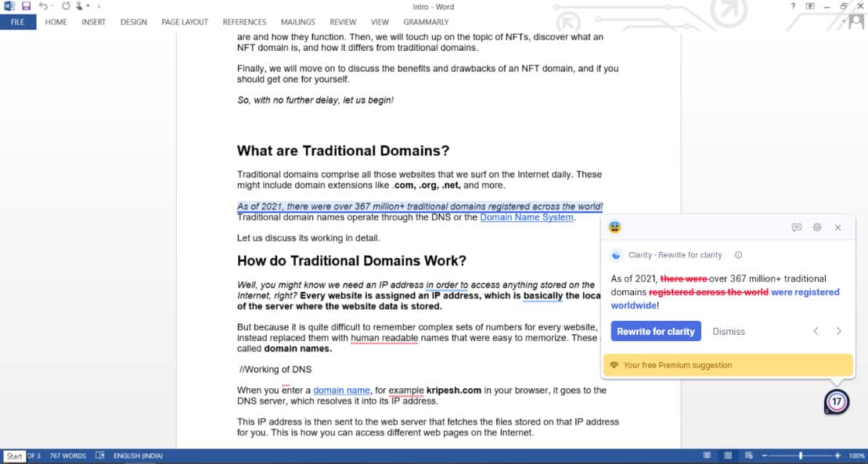The image size is (868, 464).
Task: Open the Customize Quick Access Toolbar dropdown
Action: pos(99,6)
